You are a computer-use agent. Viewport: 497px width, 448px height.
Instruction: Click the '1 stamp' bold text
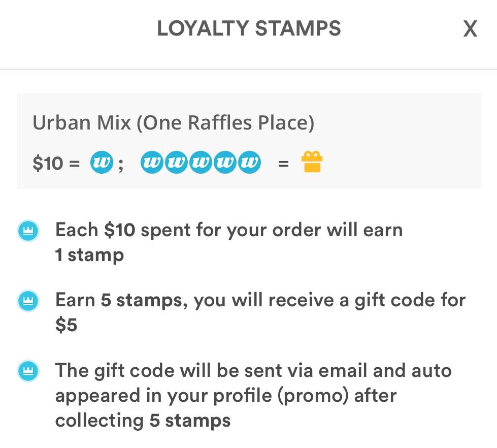[x=89, y=254]
